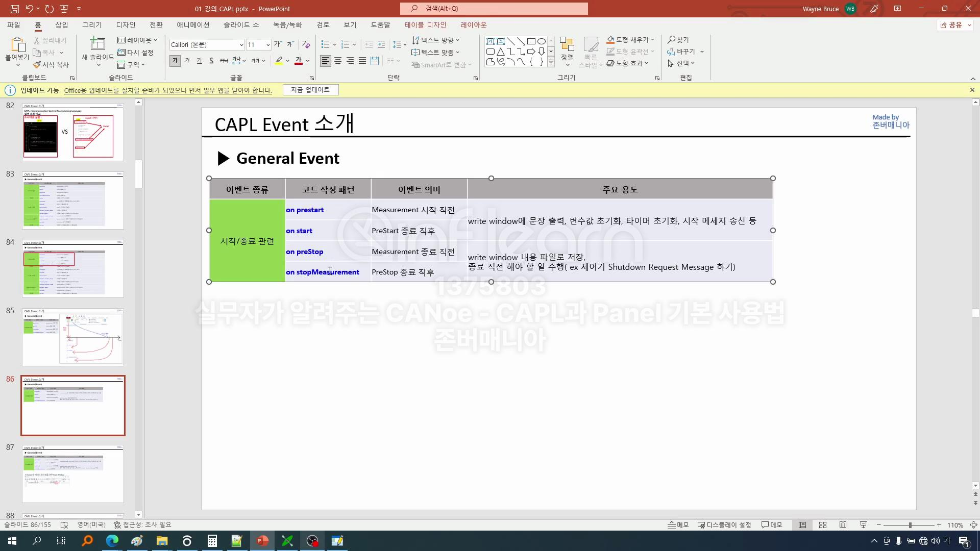The height and width of the screenshot is (551, 980).
Task: Click the Share button
Action: [951, 25]
